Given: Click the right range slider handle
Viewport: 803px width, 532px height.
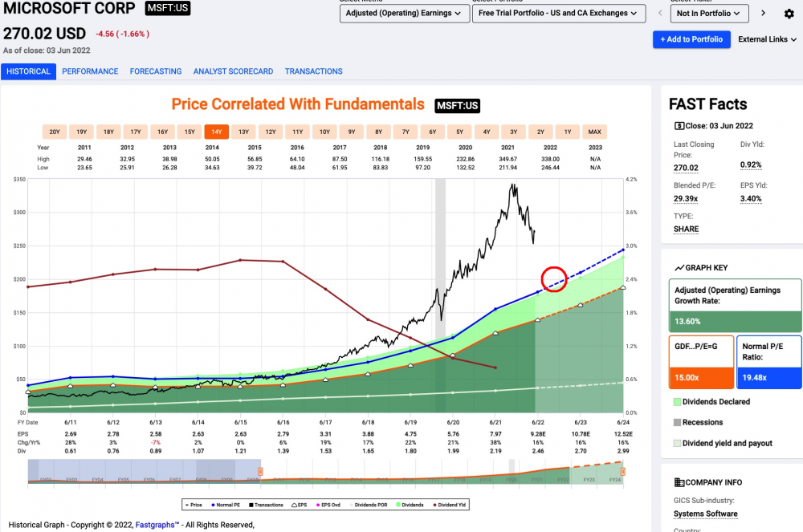Looking at the screenshot, I should (x=623, y=472).
